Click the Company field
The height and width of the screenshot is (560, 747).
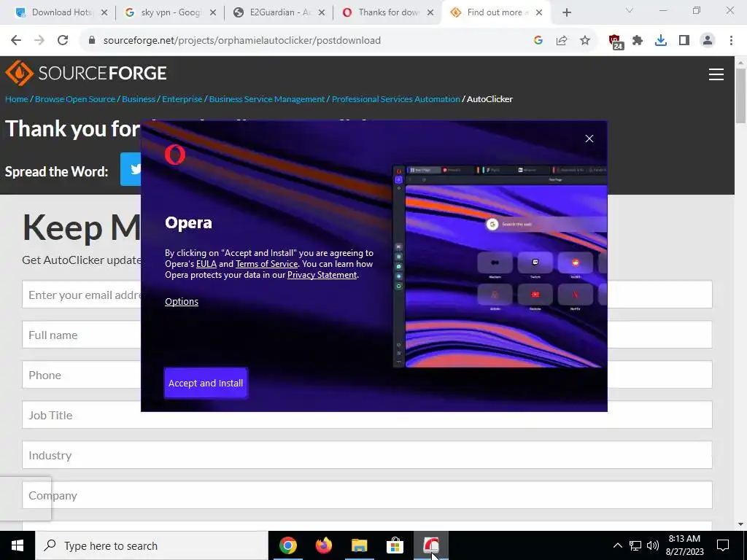(368, 495)
